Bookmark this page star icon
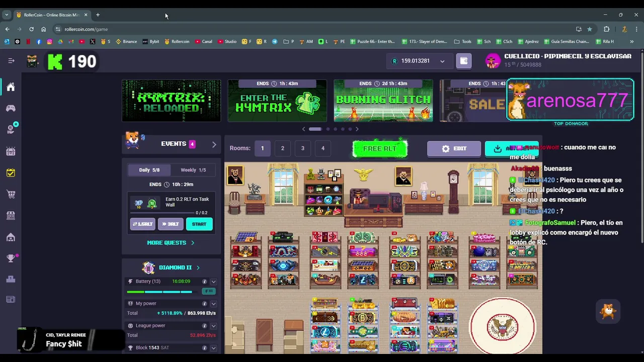This screenshot has height=362, width=644. [x=590, y=29]
